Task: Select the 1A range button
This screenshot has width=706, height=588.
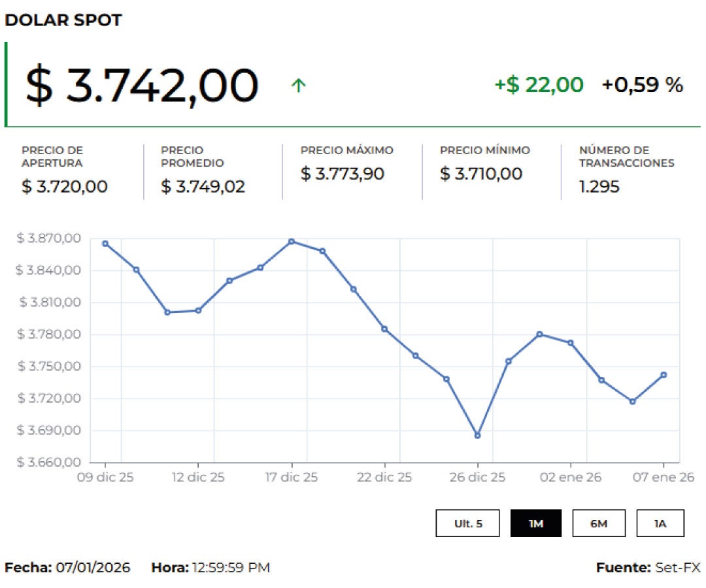Action: [660, 523]
